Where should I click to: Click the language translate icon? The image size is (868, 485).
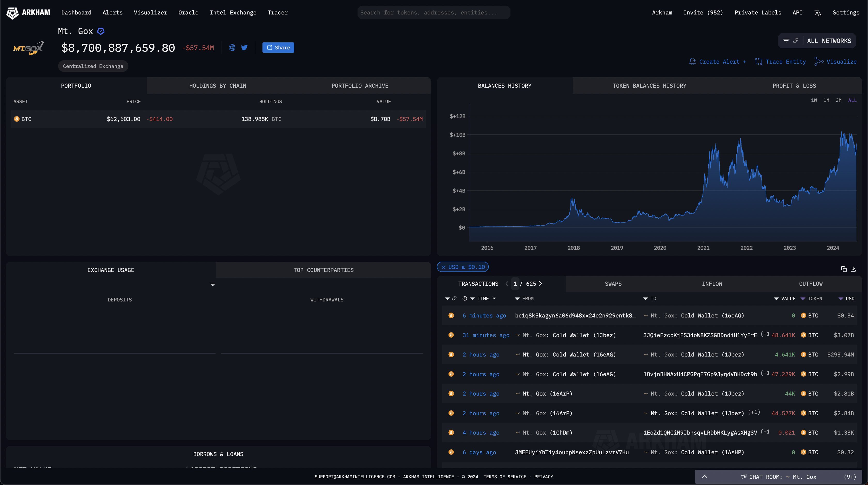pos(818,13)
